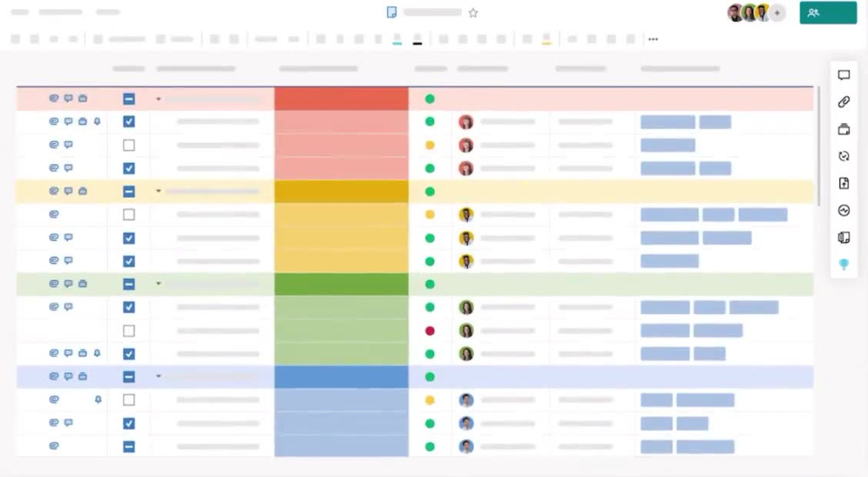Open the proofs briefcase icon in right sidebar
868x477 pixels.
(844, 129)
